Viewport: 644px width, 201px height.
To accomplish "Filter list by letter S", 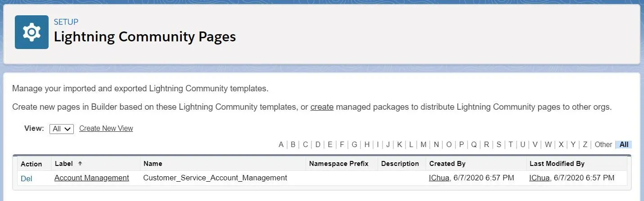I will coord(499,144).
